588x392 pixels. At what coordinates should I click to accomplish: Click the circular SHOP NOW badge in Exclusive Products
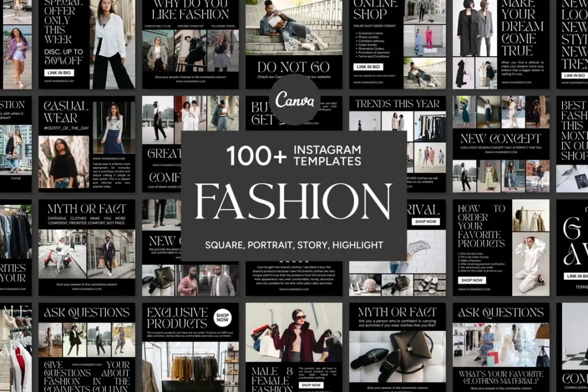coord(222,318)
